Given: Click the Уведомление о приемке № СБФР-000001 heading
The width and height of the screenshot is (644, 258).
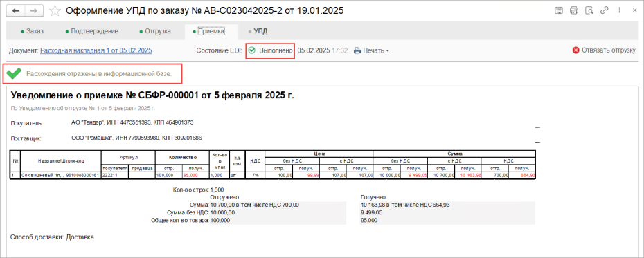Looking at the screenshot, I should pyautogui.click(x=152, y=95).
